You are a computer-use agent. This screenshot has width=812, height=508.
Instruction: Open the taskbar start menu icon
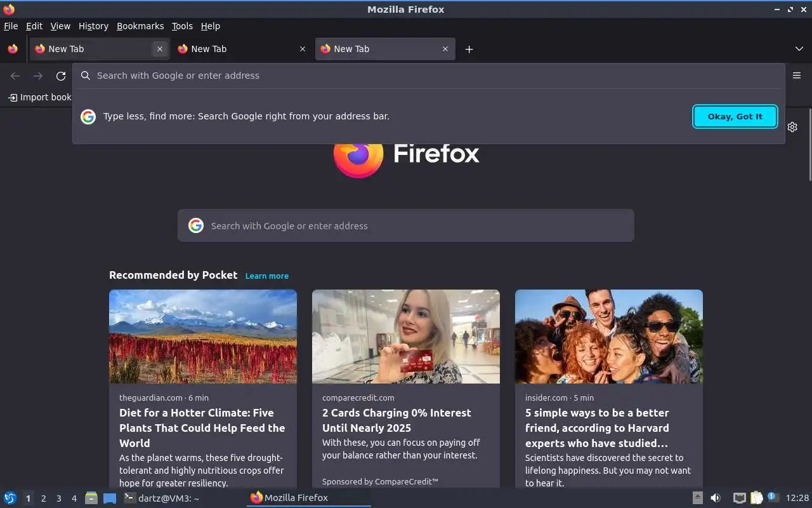click(10, 498)
